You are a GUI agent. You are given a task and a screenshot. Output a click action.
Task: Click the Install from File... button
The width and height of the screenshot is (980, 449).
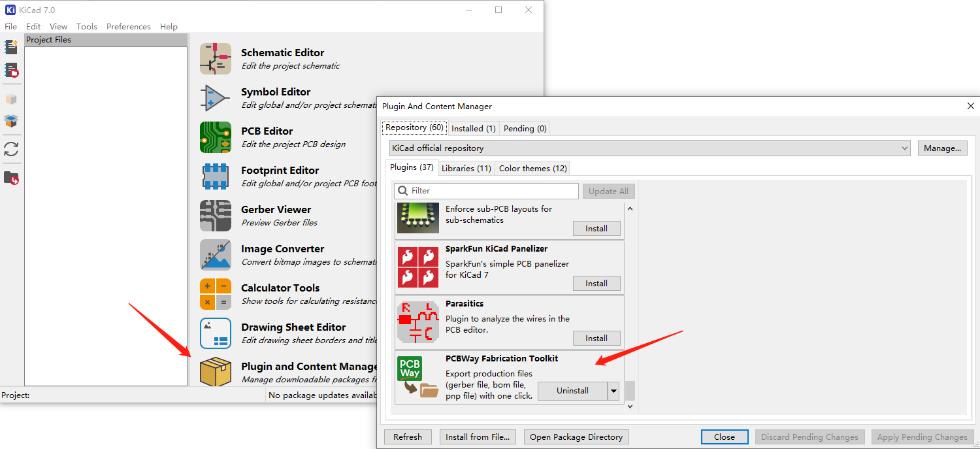point(478,437)
